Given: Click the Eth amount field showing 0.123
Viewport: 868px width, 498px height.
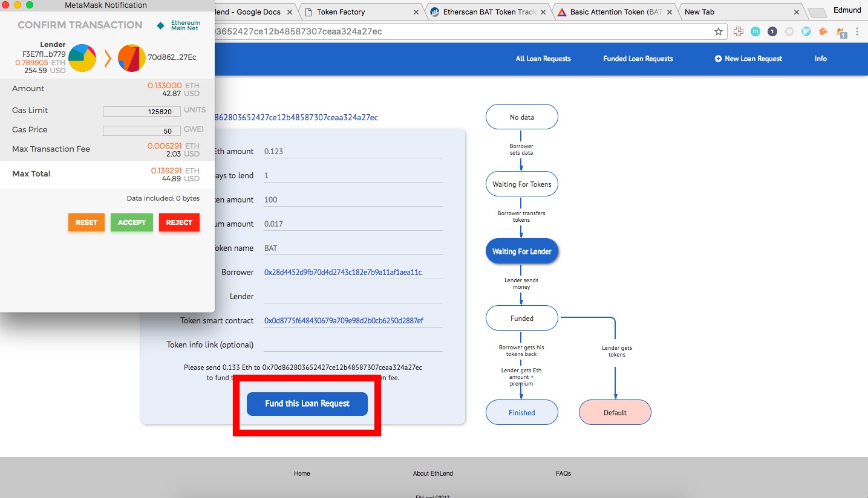Looking at the screenshot, I should click(x=353, y=151).
